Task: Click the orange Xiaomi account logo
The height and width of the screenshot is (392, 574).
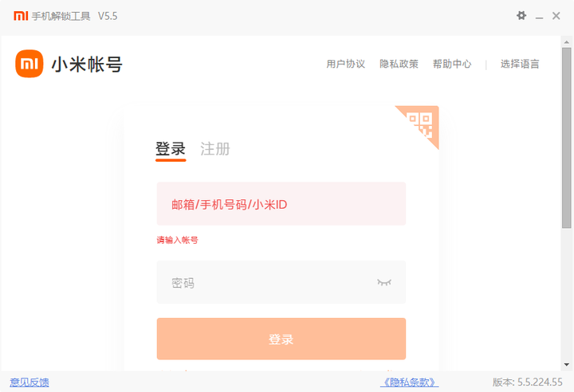Action: 29,64
